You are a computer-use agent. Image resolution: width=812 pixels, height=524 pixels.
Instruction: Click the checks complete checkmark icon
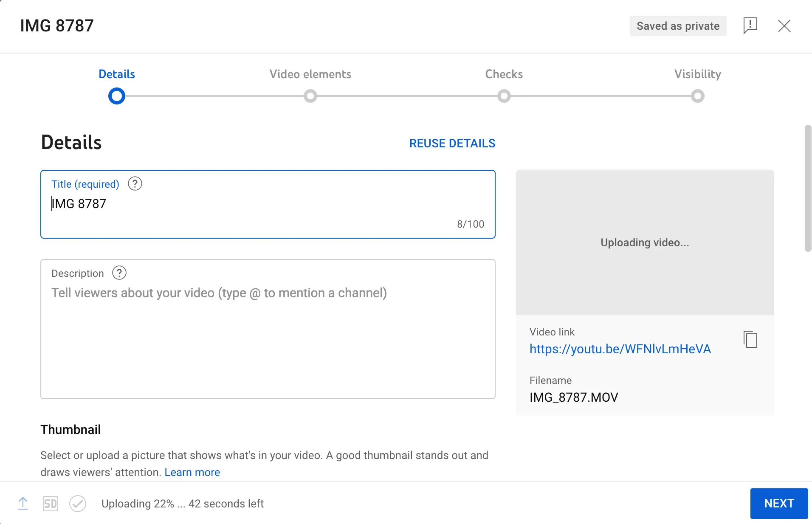click(78, 504)
